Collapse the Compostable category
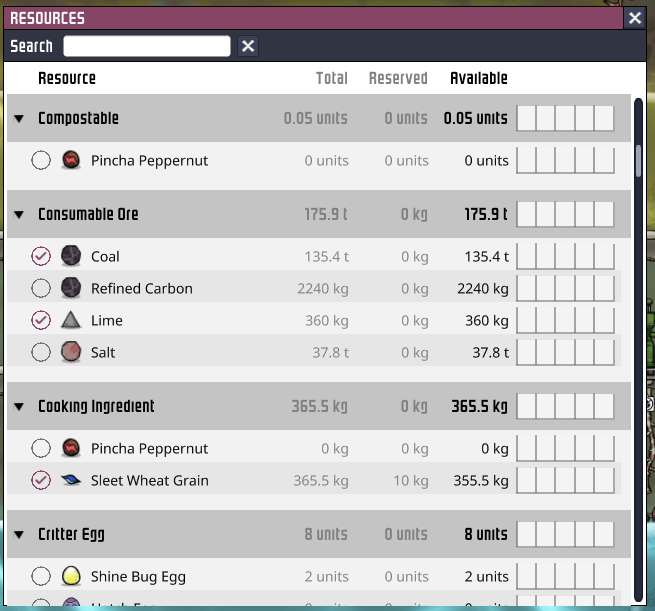Image resolution: width=655 pixels, height=611 pixels. 19,118
